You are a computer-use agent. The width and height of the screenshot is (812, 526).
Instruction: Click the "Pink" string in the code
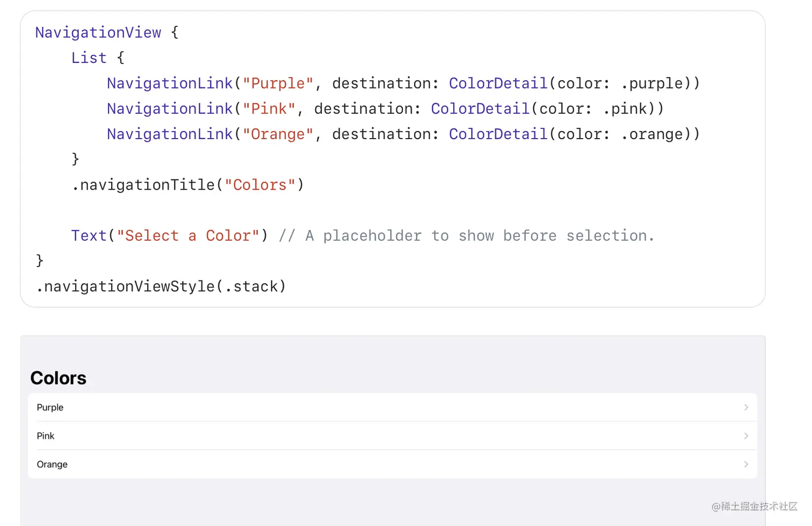click(x=269, y=109)
